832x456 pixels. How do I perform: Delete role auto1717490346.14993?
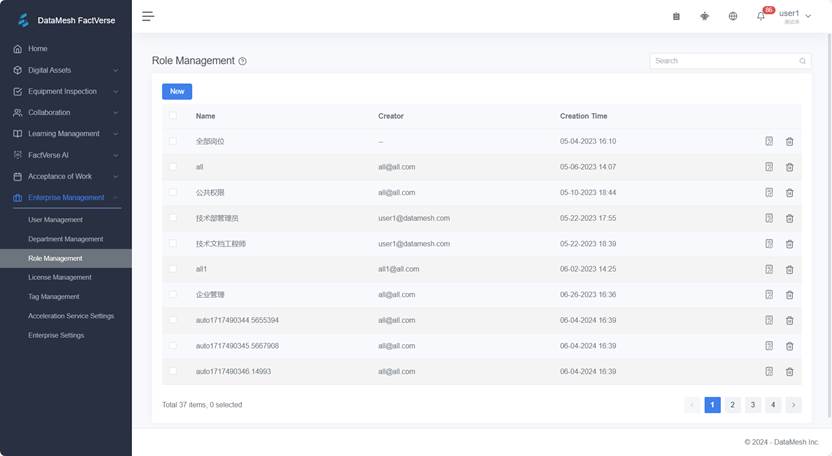789,371
